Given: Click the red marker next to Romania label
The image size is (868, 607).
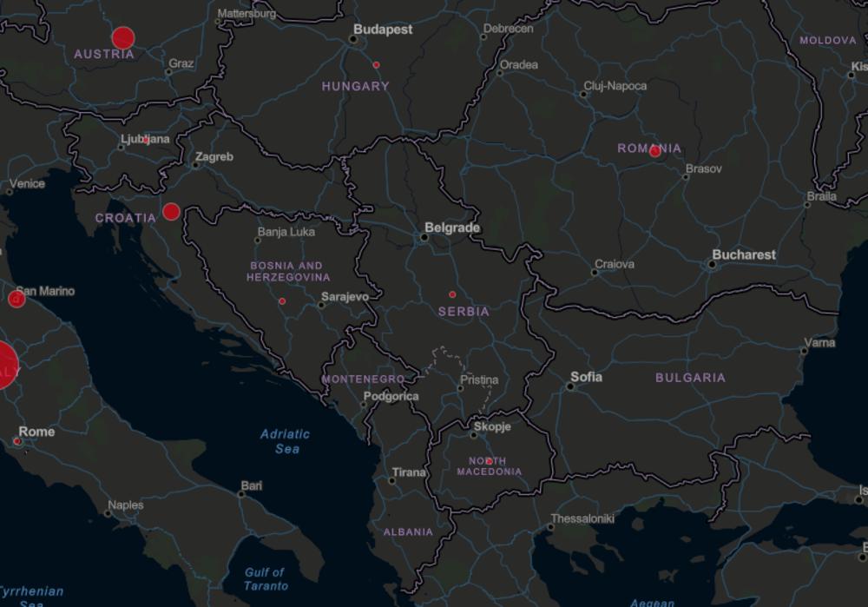Looking at the screenshot, I should pos(654,151).
